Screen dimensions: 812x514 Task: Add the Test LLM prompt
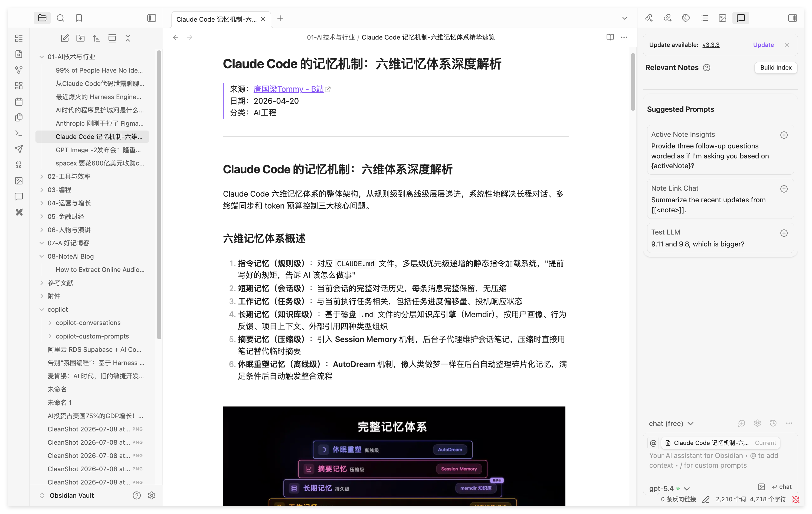click(x=784, y=233)
